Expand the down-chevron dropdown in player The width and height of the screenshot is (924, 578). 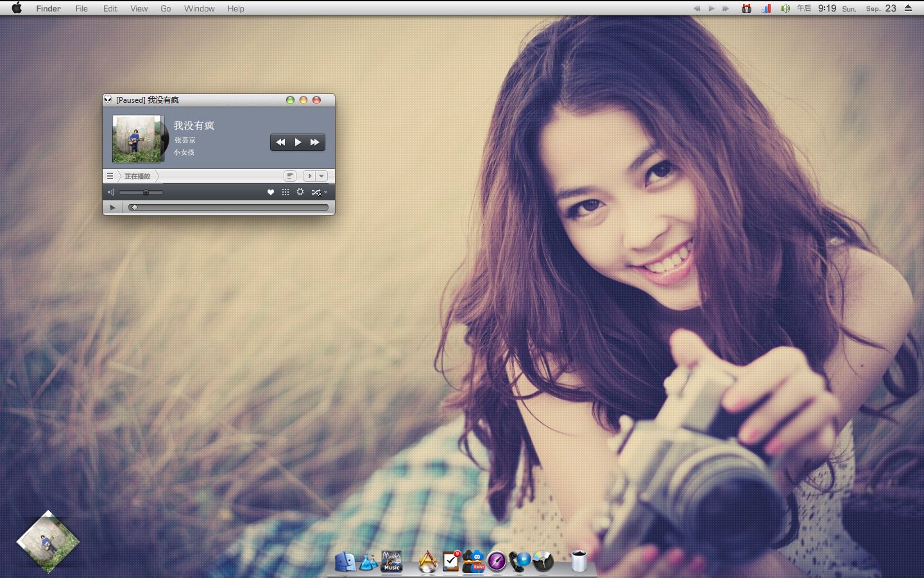[x=321, y=176]
